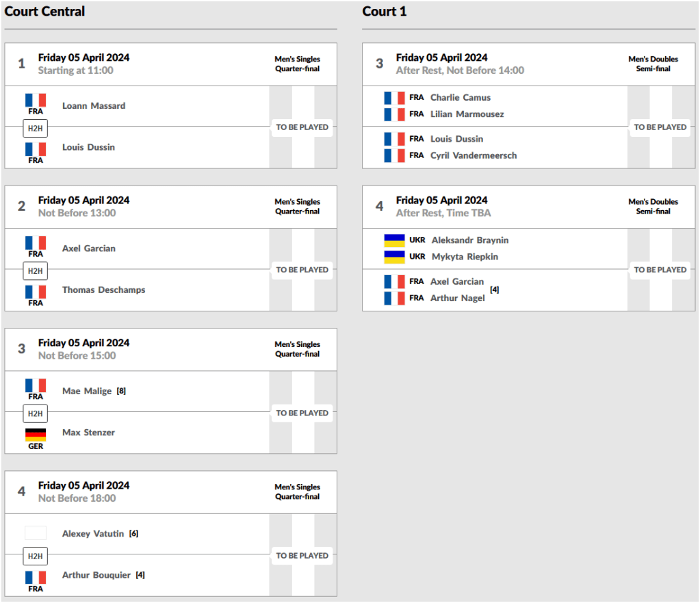Open player Mae Malige's profile
Image resolution: width=700 pixels, height=603 pixels.
87,391
